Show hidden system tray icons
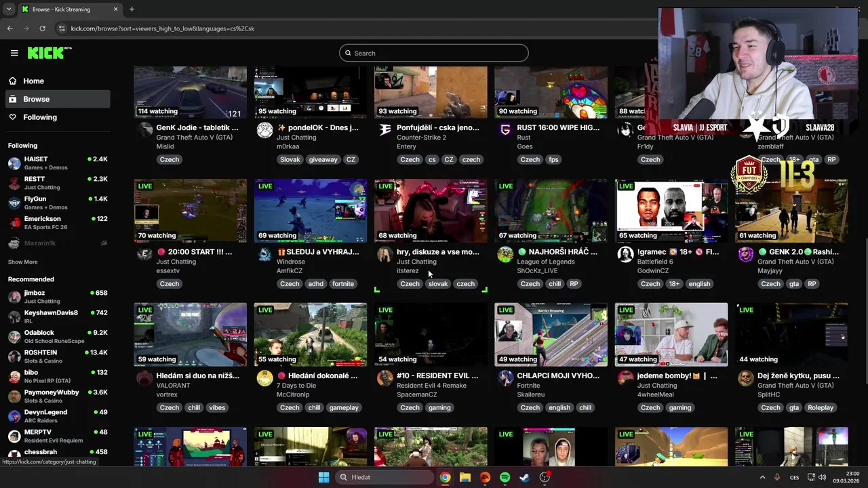This screenshot has width=868, height=488. [762, 477]
